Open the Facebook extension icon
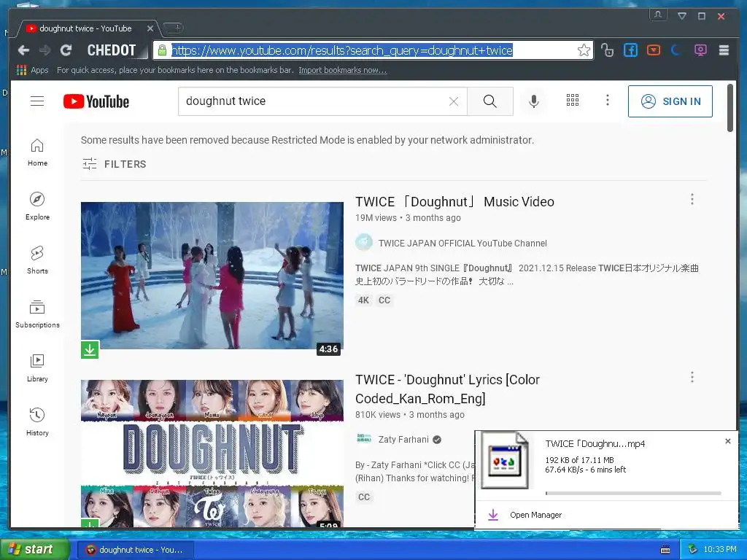Image resolution: width=747 pixels, height=560 pixels. pyautogui.click(x=630, y=50)
